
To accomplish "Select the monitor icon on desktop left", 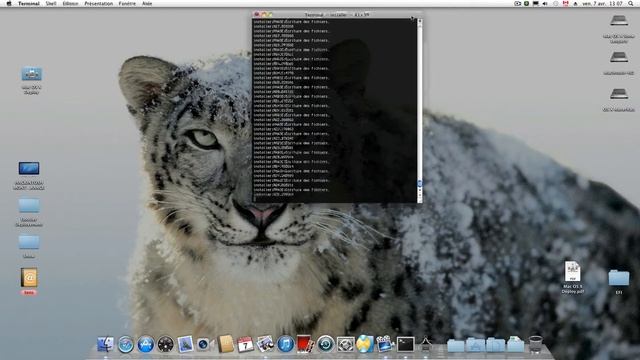I will click(x=29, y=168).
